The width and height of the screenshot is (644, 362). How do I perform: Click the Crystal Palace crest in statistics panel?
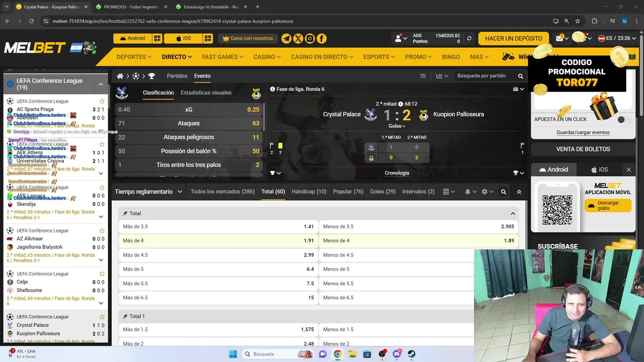[122, 93]
